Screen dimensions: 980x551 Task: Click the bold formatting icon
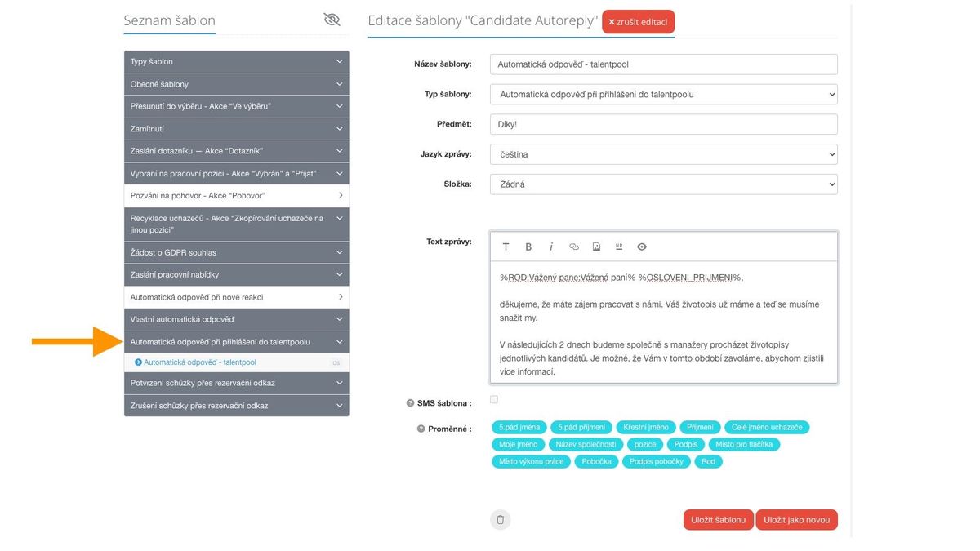click(528, 247)
